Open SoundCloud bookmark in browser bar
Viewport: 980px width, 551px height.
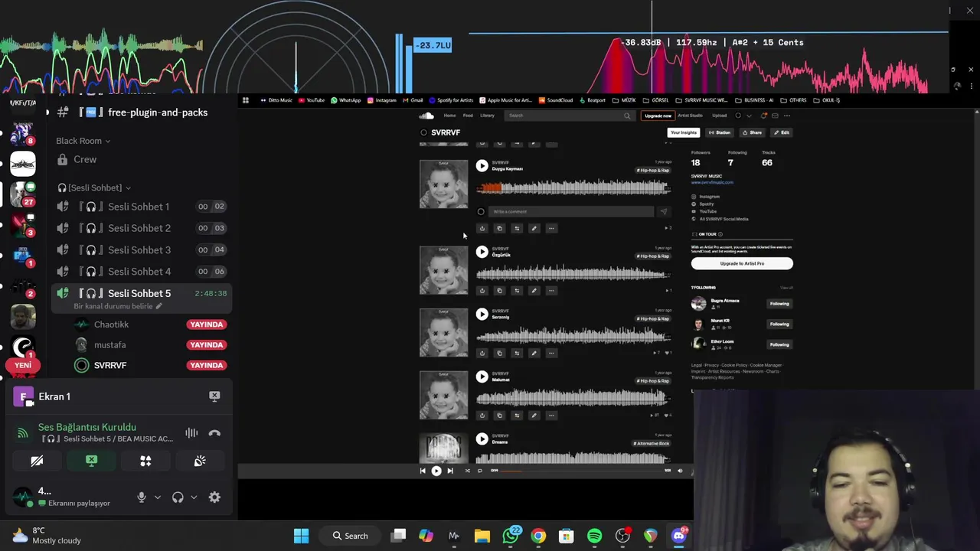click(556, 100)
